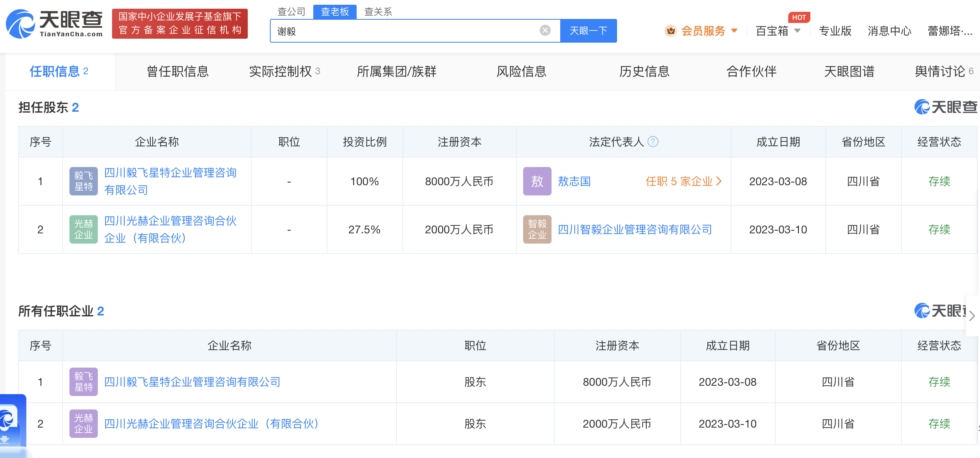The width and height of the screenshot is (980, 458).
Task: Click 毅飞星特 logo in 所有任职企业 table
Action: (x=84, y=382)
